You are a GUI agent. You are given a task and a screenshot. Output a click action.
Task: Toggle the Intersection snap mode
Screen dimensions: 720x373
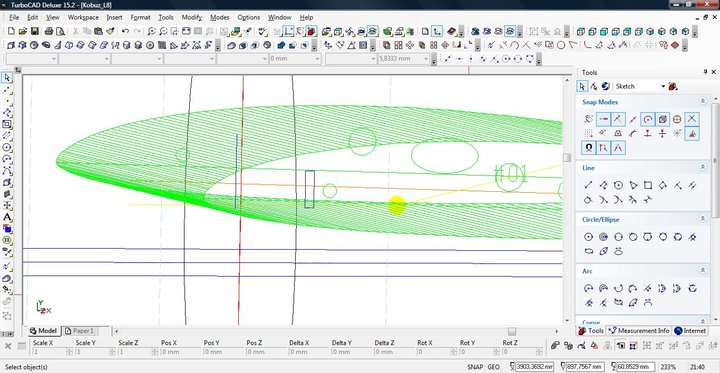(692, 119)
